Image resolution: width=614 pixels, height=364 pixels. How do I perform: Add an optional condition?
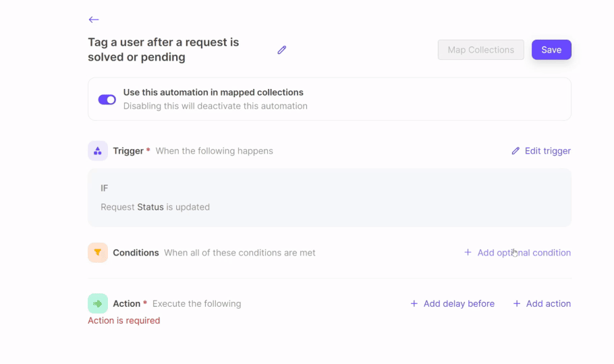pos(518,253)
